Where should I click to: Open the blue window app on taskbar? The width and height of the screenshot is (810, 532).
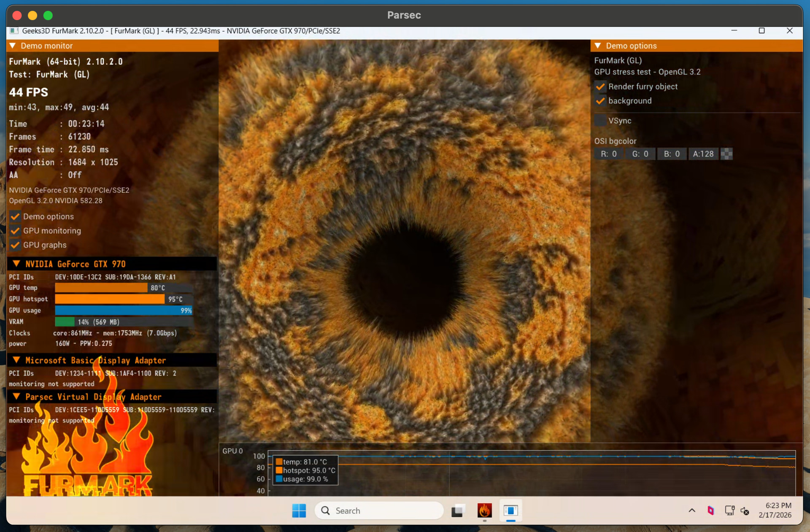click(510, 510)
